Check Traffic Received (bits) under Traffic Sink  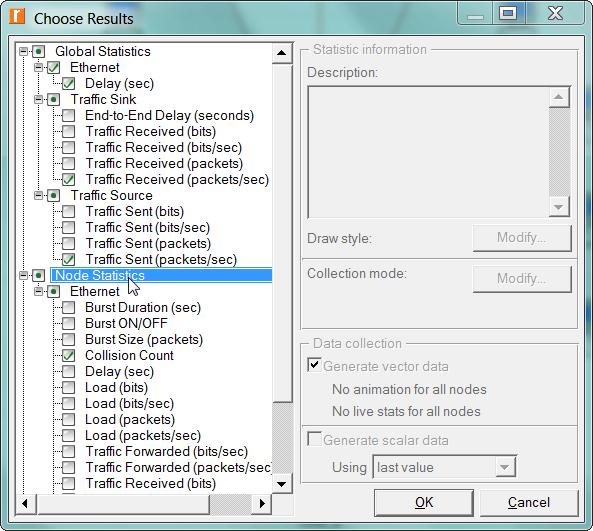point(68,131)
